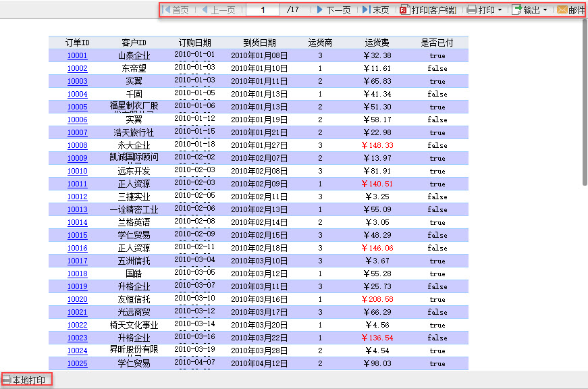The height and width of the screenshot is (389, 588).
Task: Click the 运货商 column header
Action: 320,43
